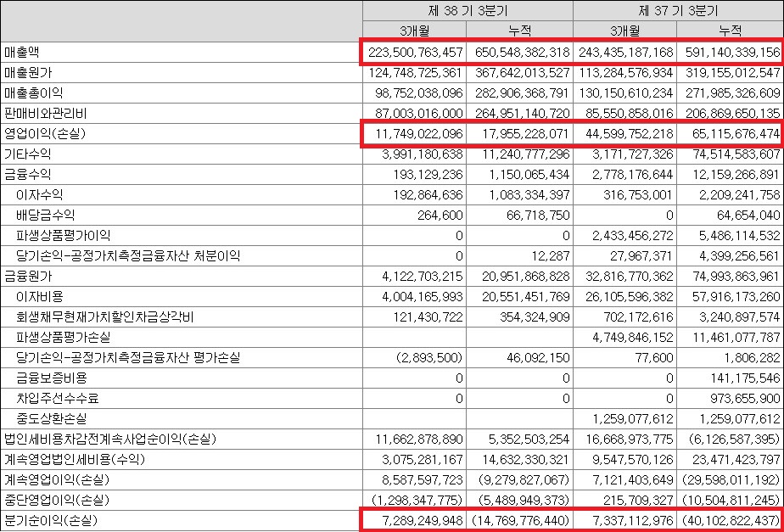Click the value (9,279,827,067)
The height and width of the screenshot is (532, 784).
tap(524, 482)
